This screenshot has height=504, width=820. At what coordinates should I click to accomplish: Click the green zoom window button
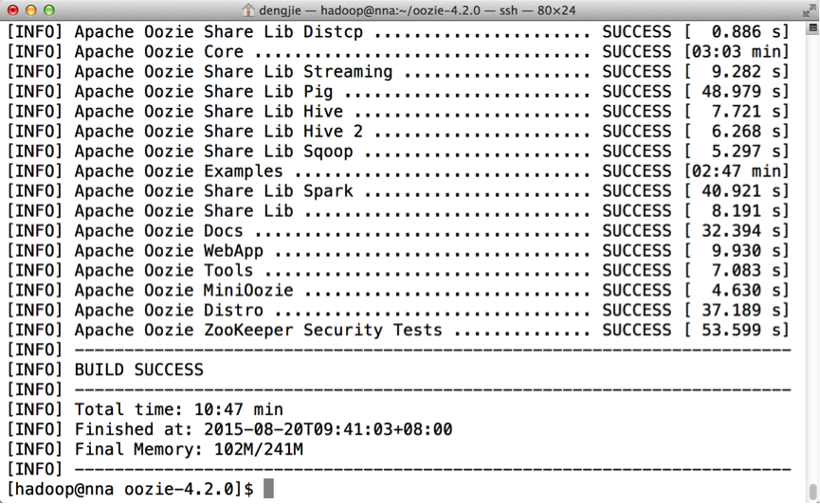(x=48, y=10)
